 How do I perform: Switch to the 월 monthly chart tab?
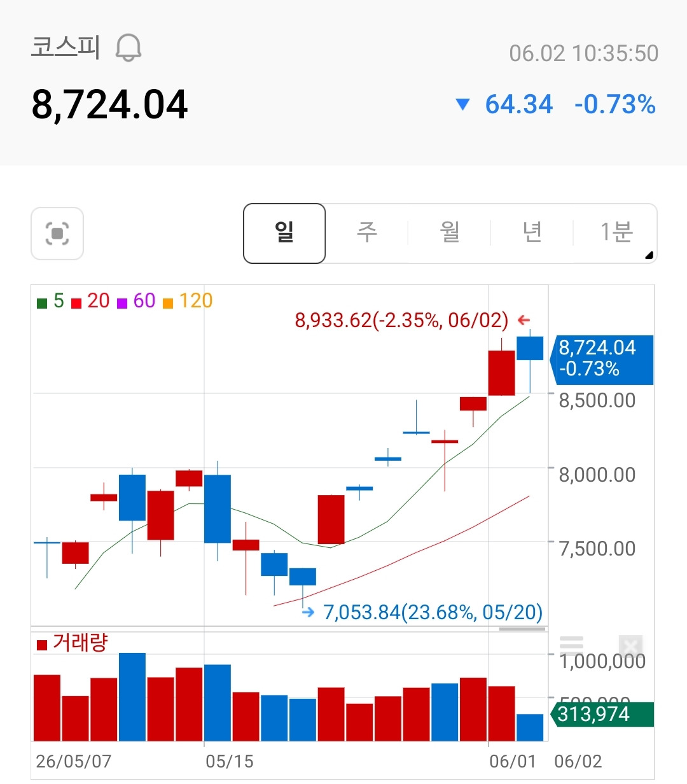[x=450, y=232]
